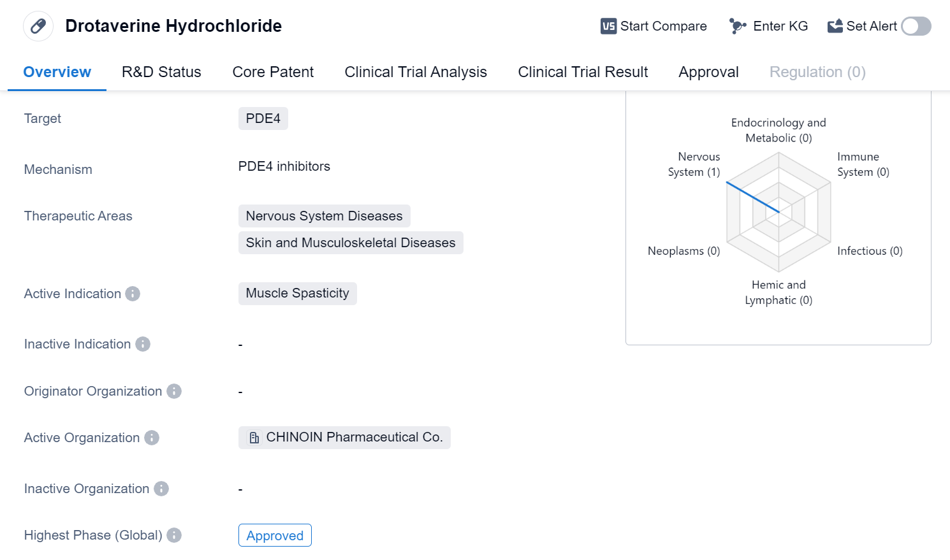Go to Clinical Trial Analysis tab
Image resolution: width=950 pixels, height=560 pixels.
416,72
